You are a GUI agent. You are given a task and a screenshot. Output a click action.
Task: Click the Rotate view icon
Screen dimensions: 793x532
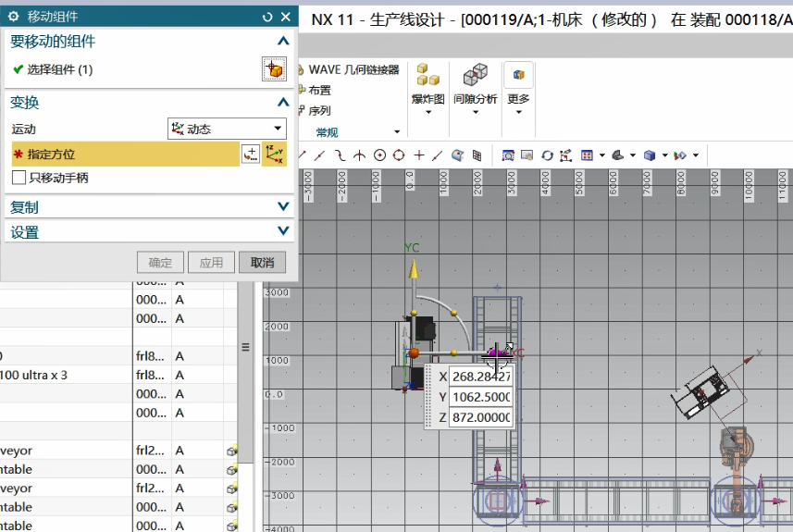coord(547,155)
